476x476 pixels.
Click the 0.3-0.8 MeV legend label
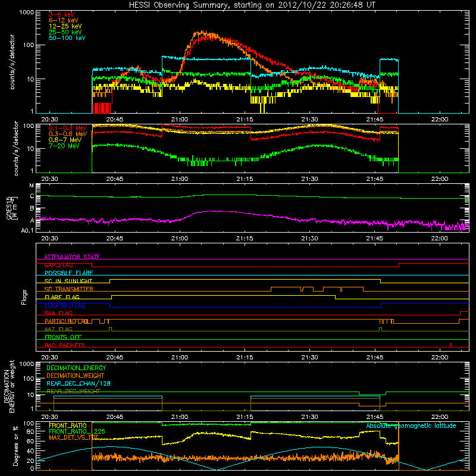[x=68, y=134]
